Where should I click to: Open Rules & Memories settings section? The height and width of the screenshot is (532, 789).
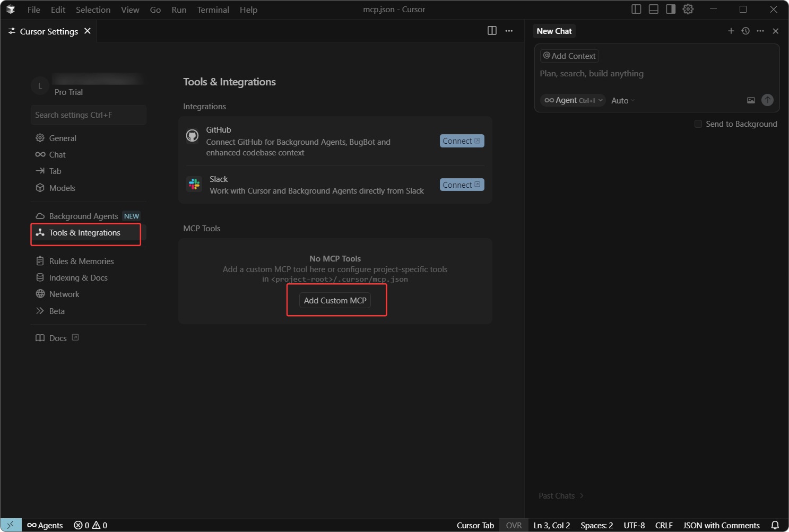pyautogui.click(x=89, y=261)
